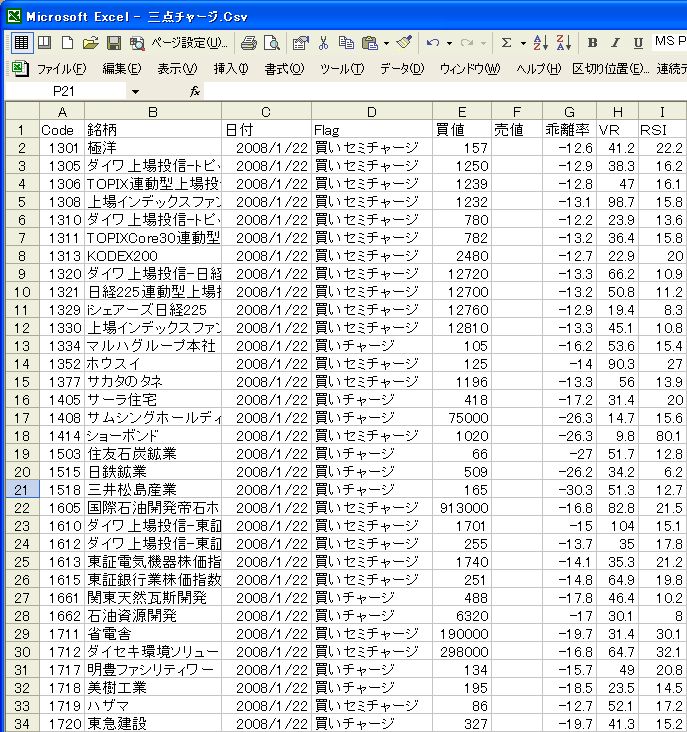The width and height of the screenshot is (687, 732).
Task: Open the ファイル(F) menu
Action: pos(61,69)
